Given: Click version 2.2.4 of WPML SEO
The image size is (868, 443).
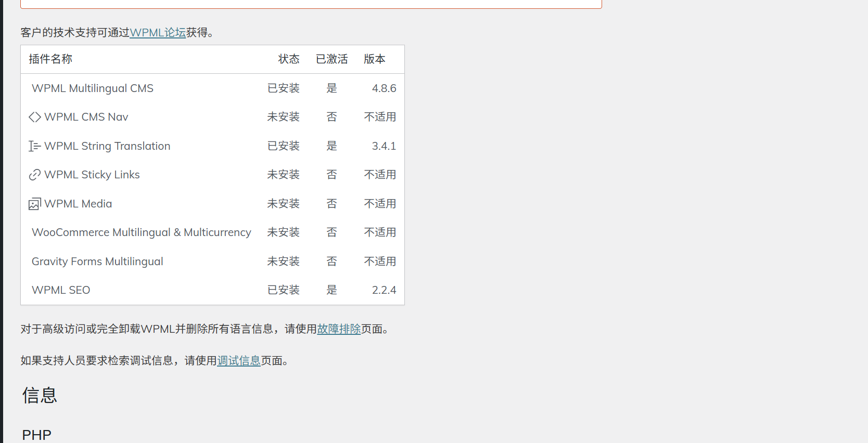Looking at the screenshot, I should (384, 290).
